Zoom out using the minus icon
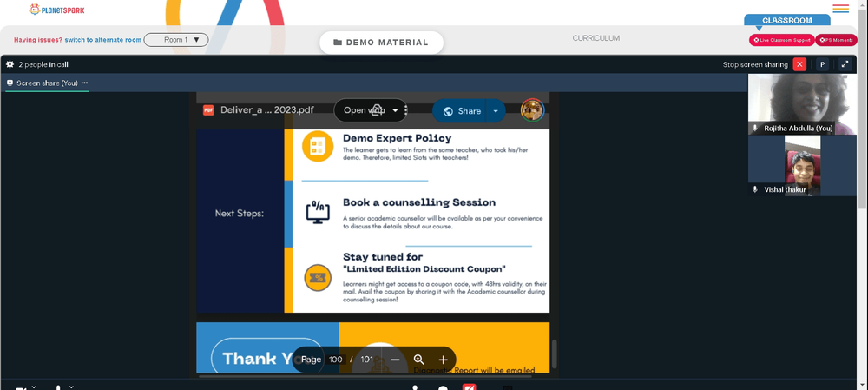868x390 pixels. point(395,360)
